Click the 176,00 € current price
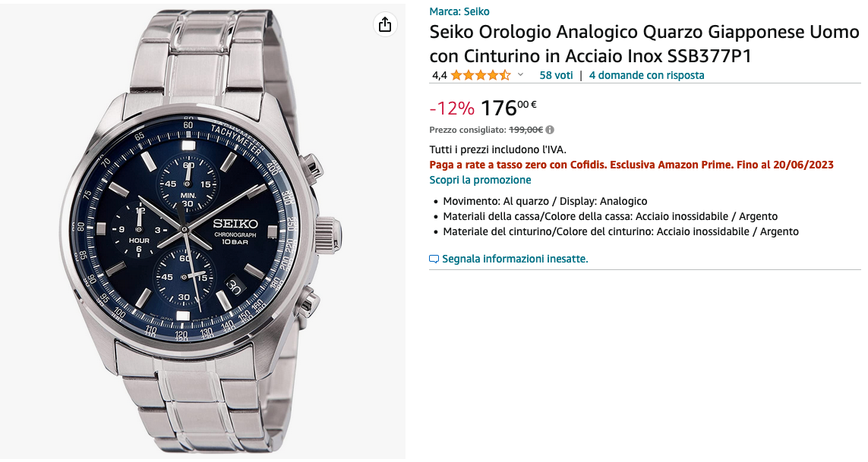The image size is (868, 462). pos(509,108)
